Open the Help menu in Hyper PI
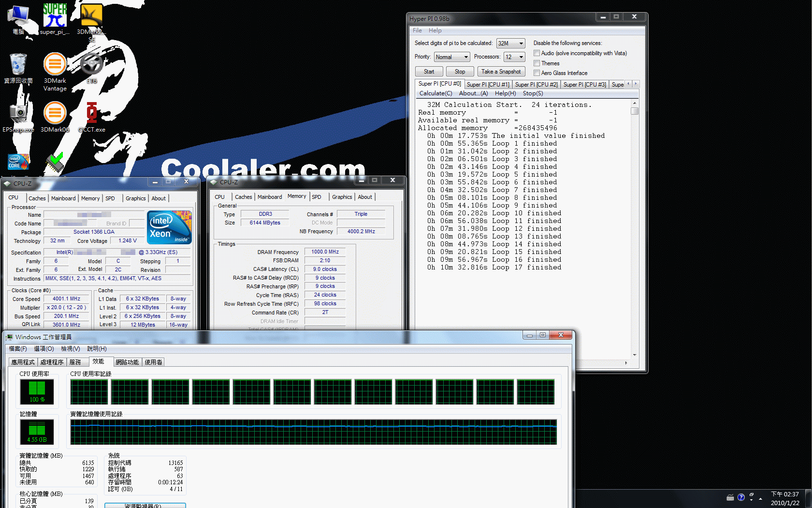 435,30
